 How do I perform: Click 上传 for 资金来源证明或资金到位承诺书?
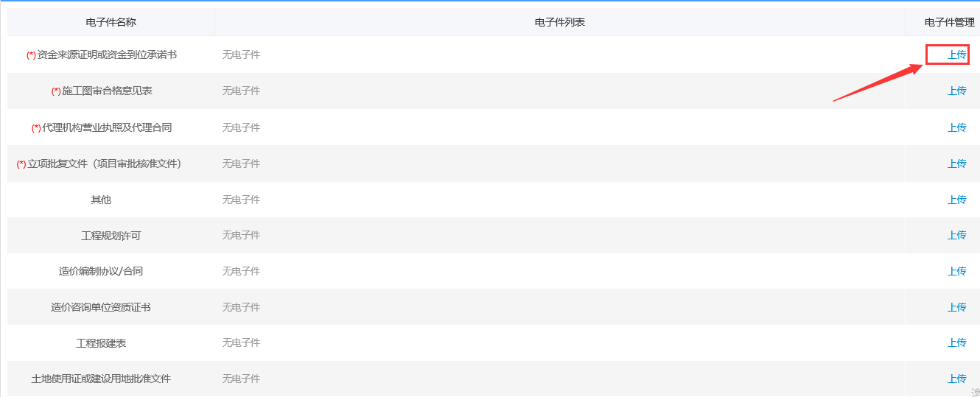pyautogui.click(x=956, y=55)
